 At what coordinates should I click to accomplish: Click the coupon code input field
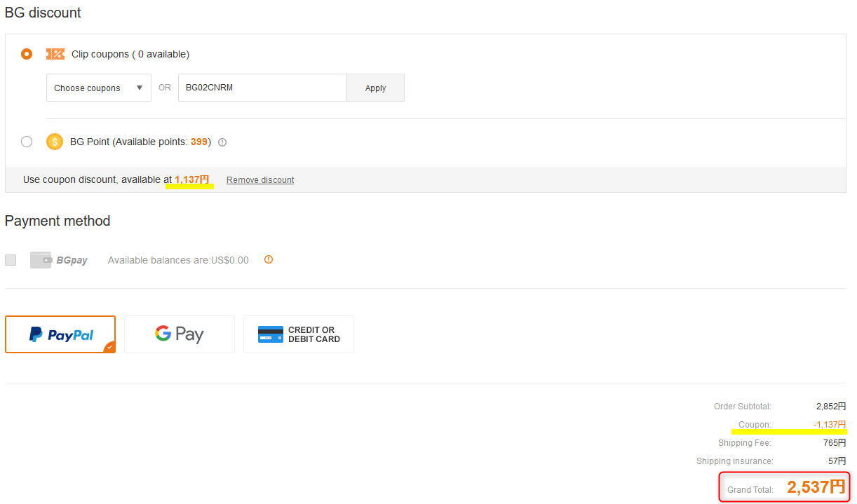tap(262, 88)
